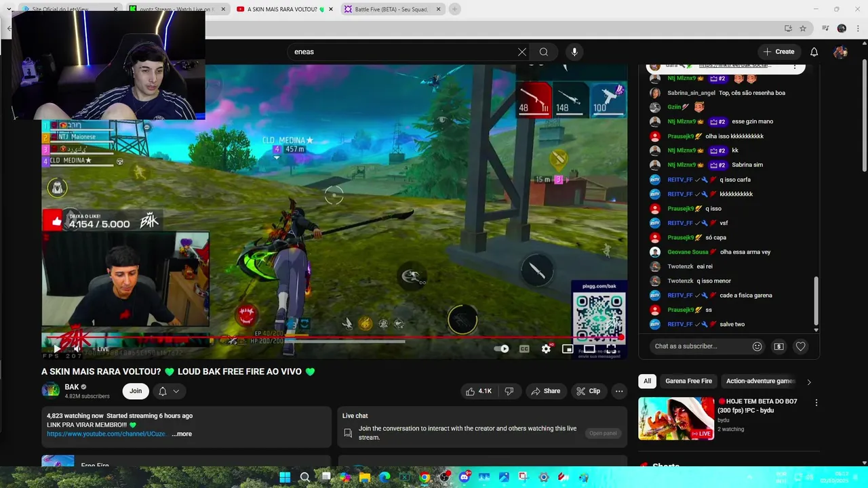Viewport: 868px width, 488px height.
Task: Show more chips with right arrow
Action: click(x=809, y=382)
